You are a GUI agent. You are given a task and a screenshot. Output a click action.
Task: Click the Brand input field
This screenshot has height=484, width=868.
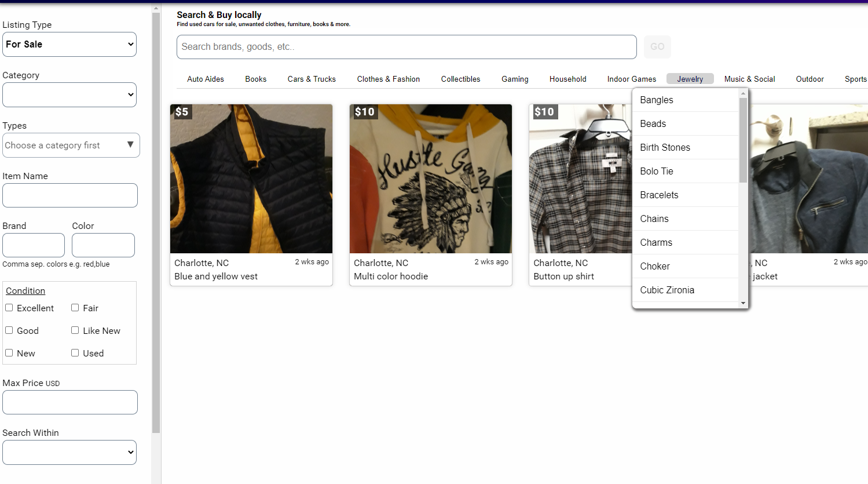(x=34, y=245)
